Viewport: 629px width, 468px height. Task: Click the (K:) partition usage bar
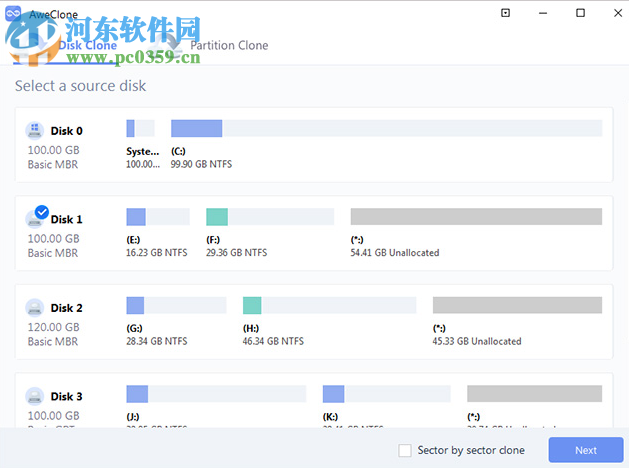(x=386, y=394)
